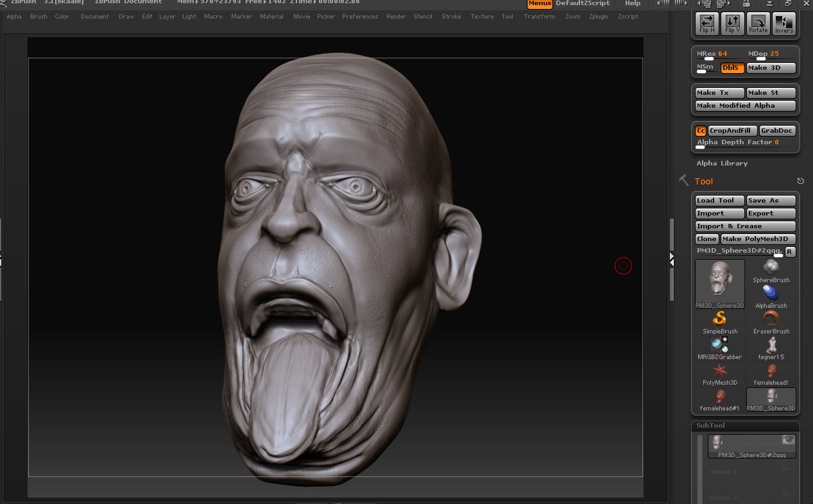Click the Save As button
This screenshot has height=504, width=813.
coord(771,201)
